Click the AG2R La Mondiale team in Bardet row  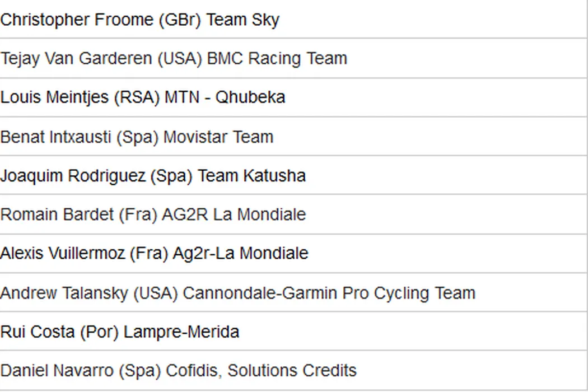234,214
